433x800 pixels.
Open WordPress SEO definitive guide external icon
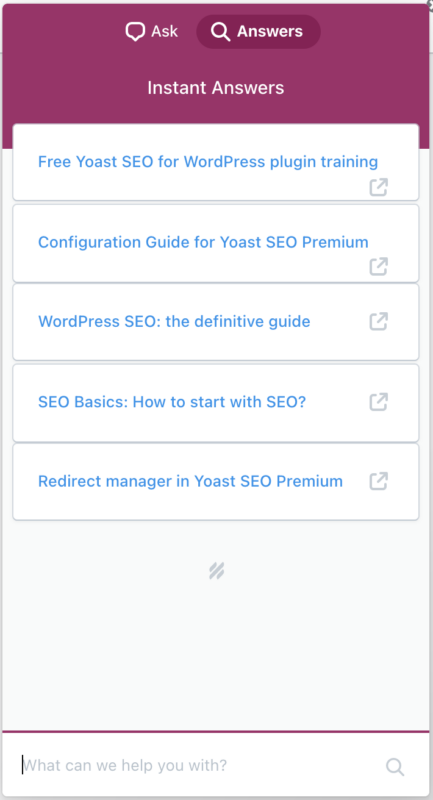(x=378, y=321)
